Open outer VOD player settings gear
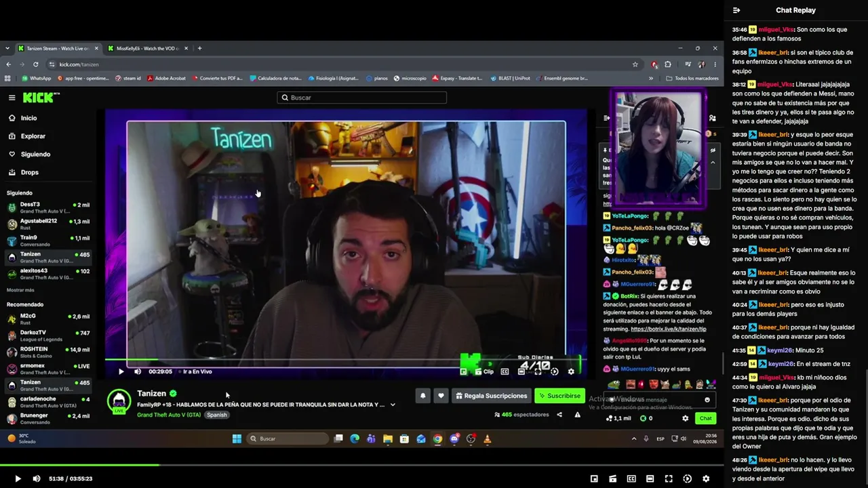The image size is (868, 488). coord(706,479)
